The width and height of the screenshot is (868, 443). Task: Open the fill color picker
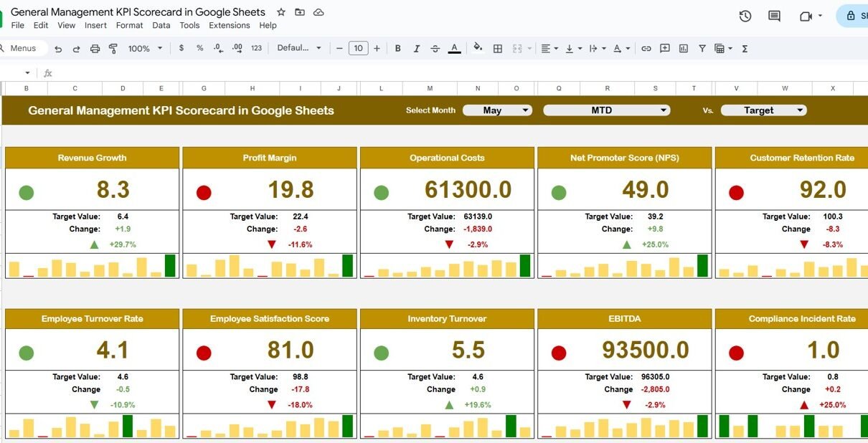tap(478, 49)
